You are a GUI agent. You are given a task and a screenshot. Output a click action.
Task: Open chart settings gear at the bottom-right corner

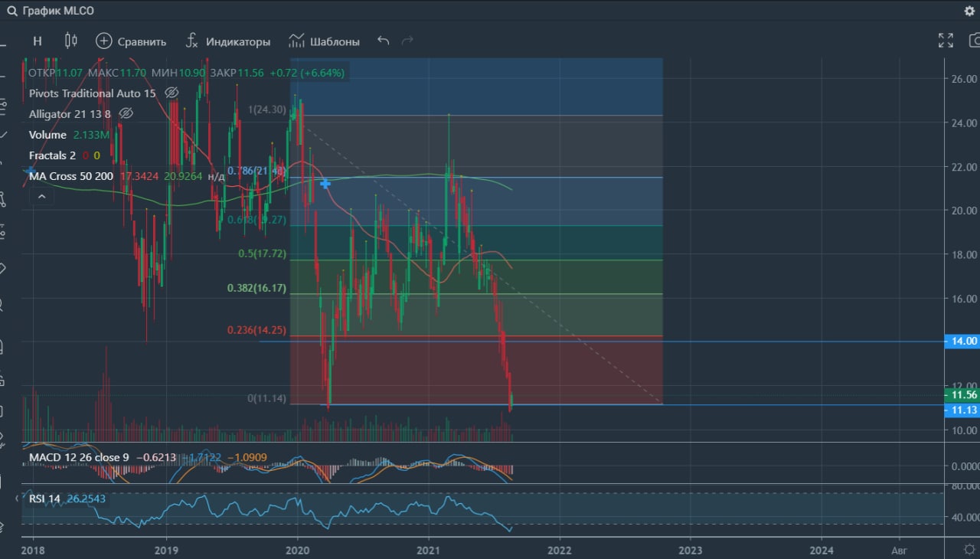969,549
